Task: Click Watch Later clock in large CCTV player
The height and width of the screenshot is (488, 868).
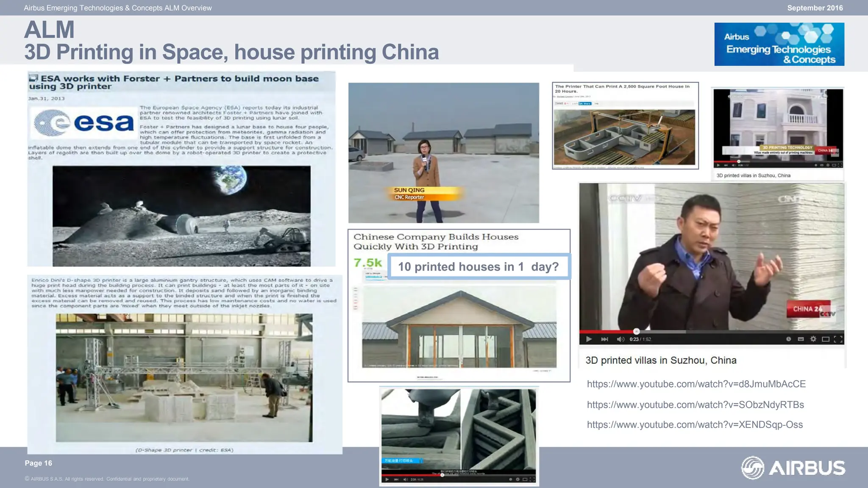Action: click(788, 339)
